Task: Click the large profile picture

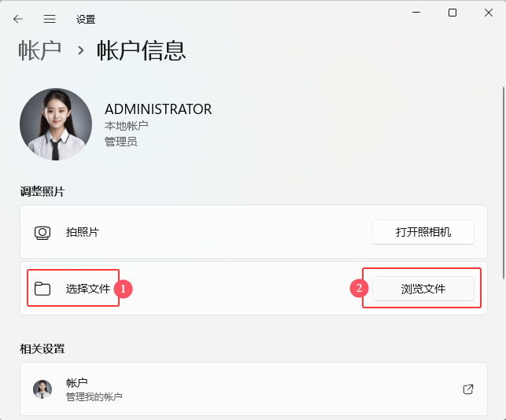Action: [x=56, y=124]
